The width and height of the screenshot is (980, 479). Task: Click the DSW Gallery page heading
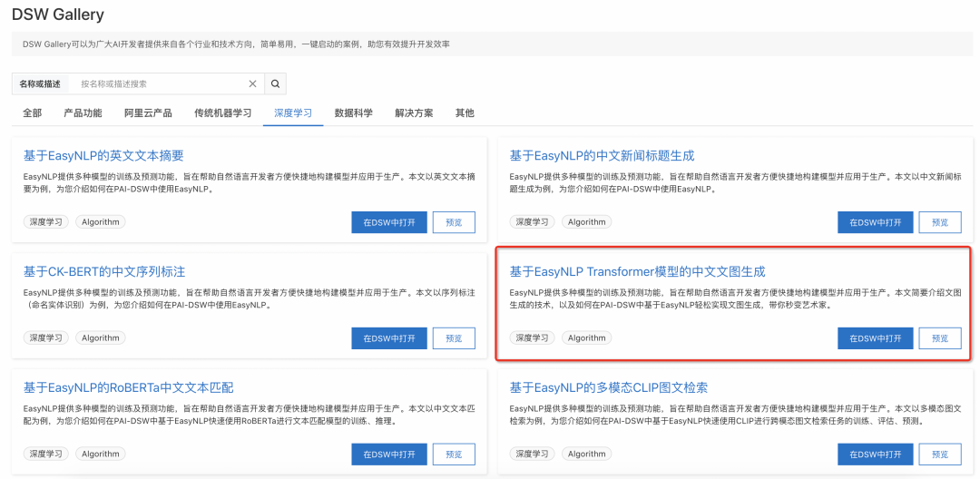[58, 15]
